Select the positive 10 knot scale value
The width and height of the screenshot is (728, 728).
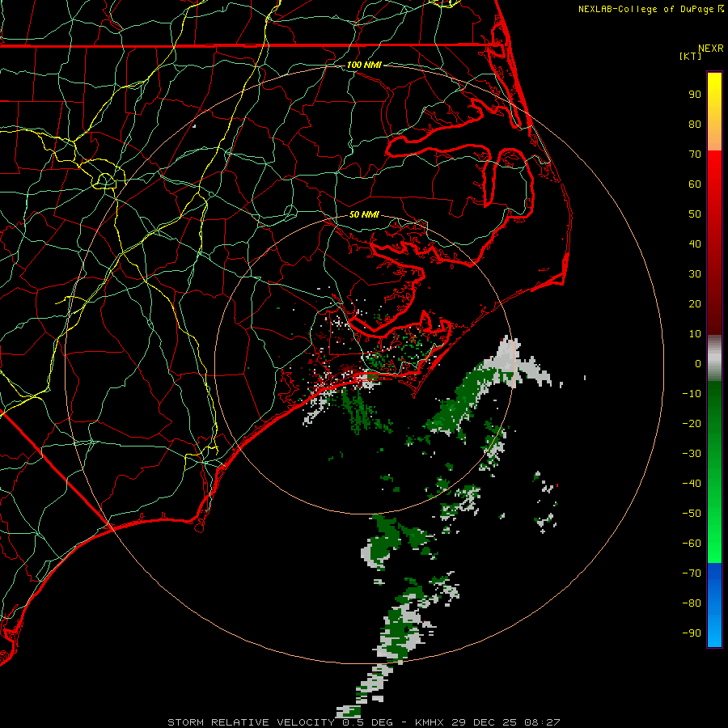[x=695, y=334]
